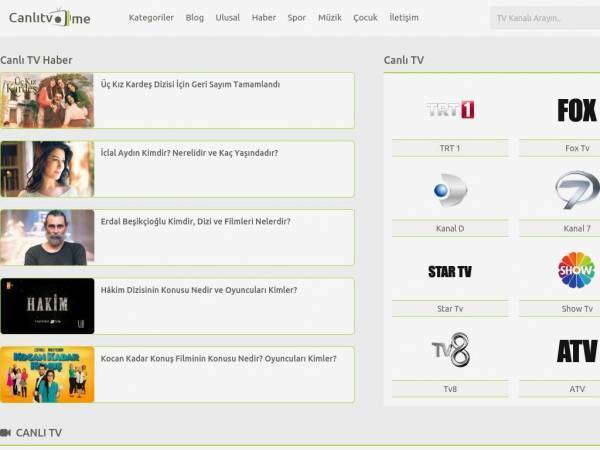Open the Kanal D channel logo

450,190
